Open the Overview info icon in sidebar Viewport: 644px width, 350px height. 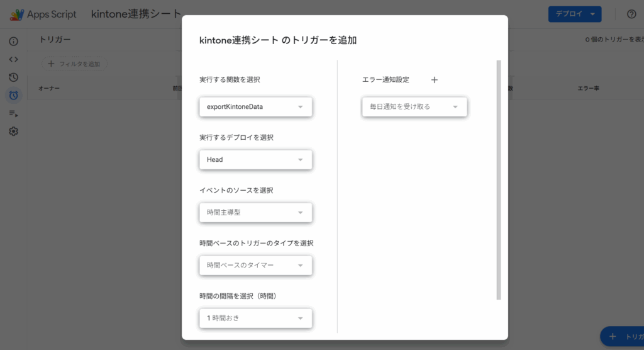(x=14, y=41)
